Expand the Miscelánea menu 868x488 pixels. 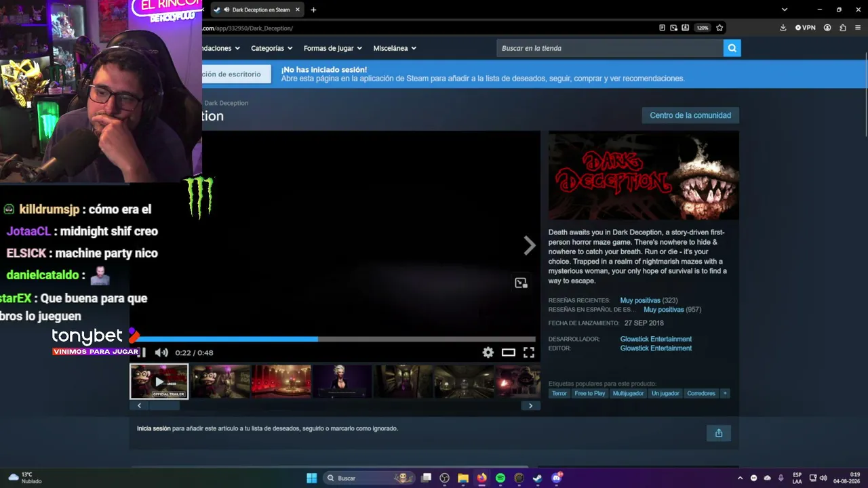395,48
